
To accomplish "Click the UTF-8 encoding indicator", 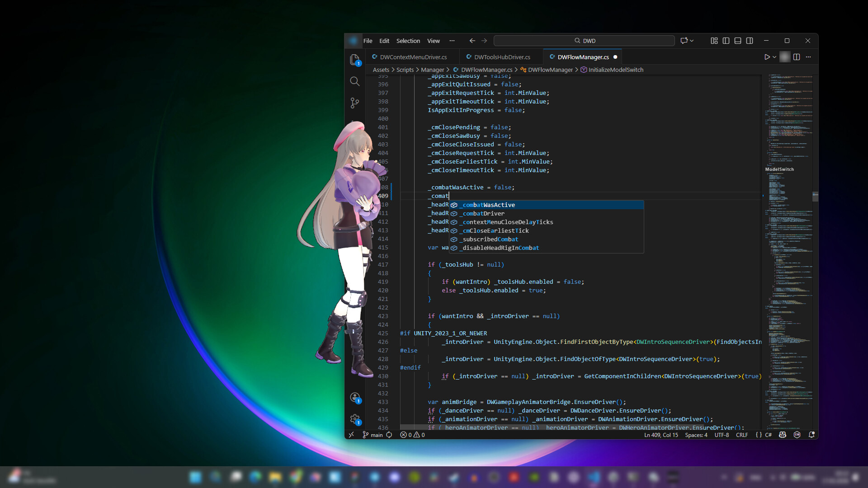I will click(x=721, y=435).
